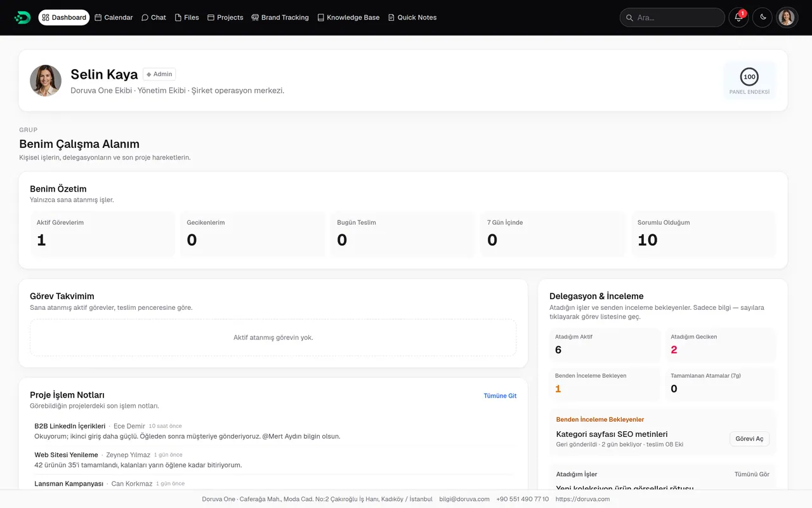Open the Brand Tracking tab

click(x=280, y=18)
